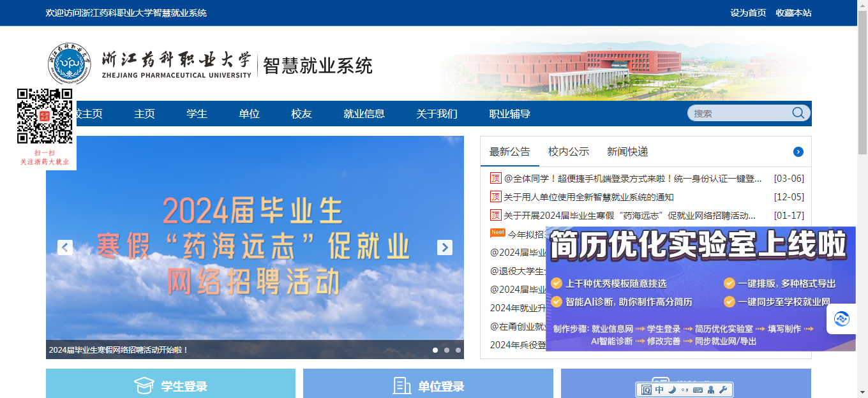Select the second carousel indicator dot
Viewport: 868px width, 398px height.
click(447, 350)
